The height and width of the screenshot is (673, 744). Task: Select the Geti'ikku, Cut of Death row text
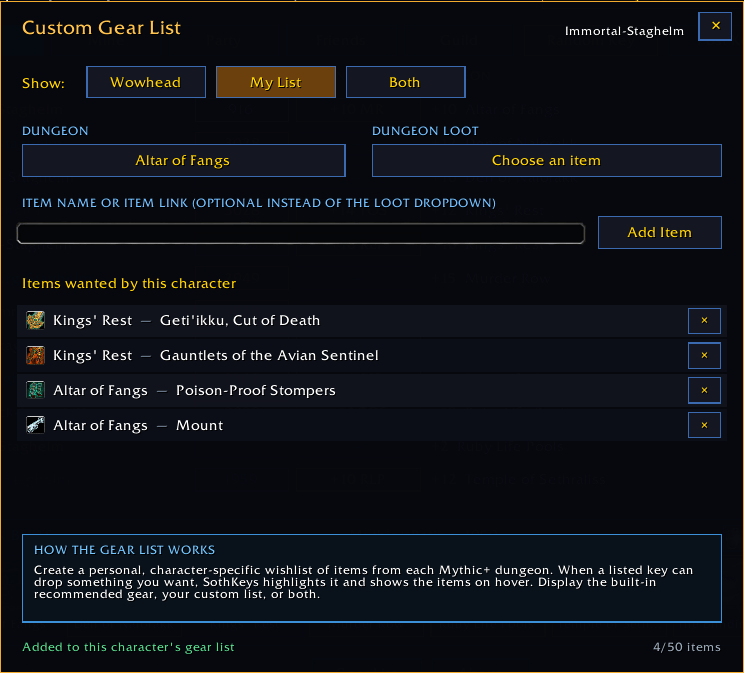(x=240, y=320)
